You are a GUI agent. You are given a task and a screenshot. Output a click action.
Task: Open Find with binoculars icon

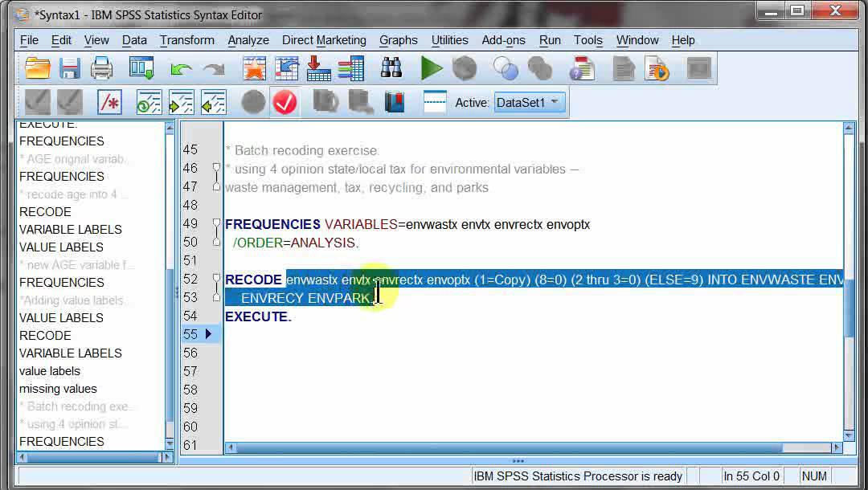pyautogui.click(x=391, y=67)
